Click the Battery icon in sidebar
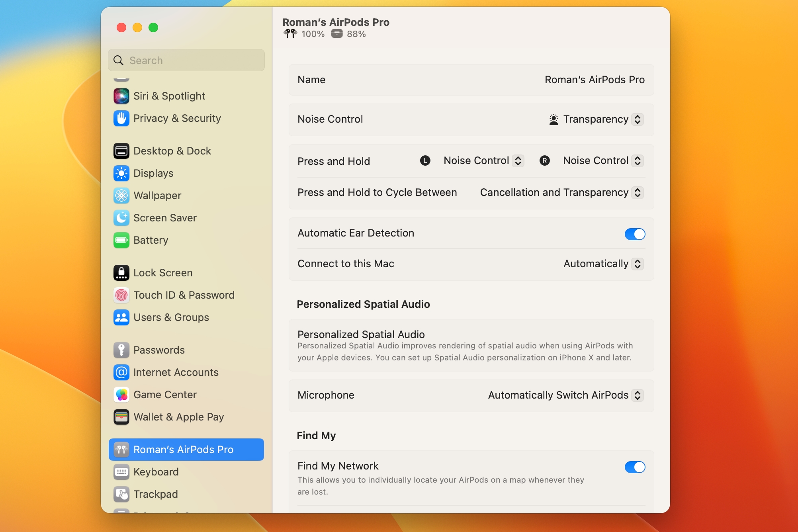Image resolution: width=798 pixels, height=532 pixels. 121,240
